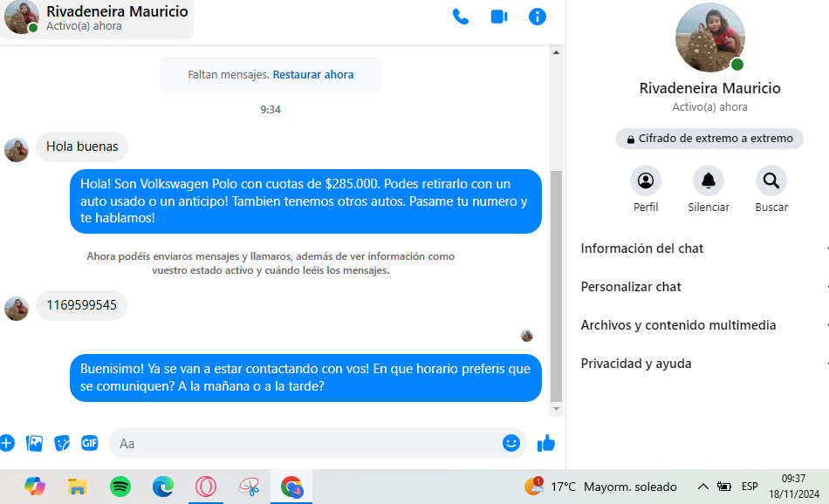The height and width of the screenshot is (504, 829).
Task: Start a video call with the camera icon
Action: [499, 17]
